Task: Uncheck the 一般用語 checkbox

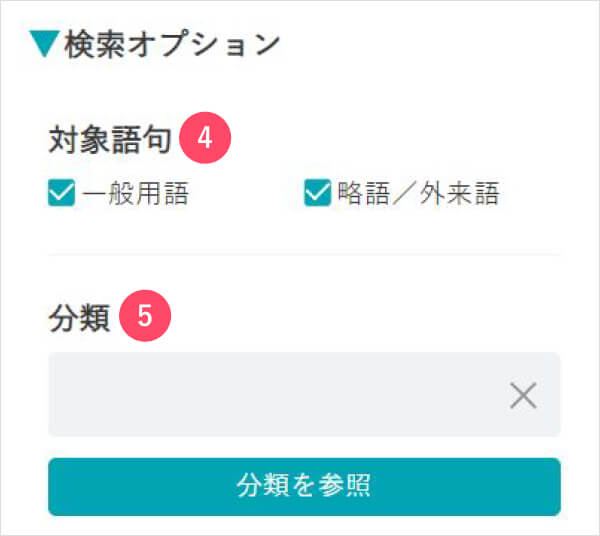Action: click(x=61, y=192)
